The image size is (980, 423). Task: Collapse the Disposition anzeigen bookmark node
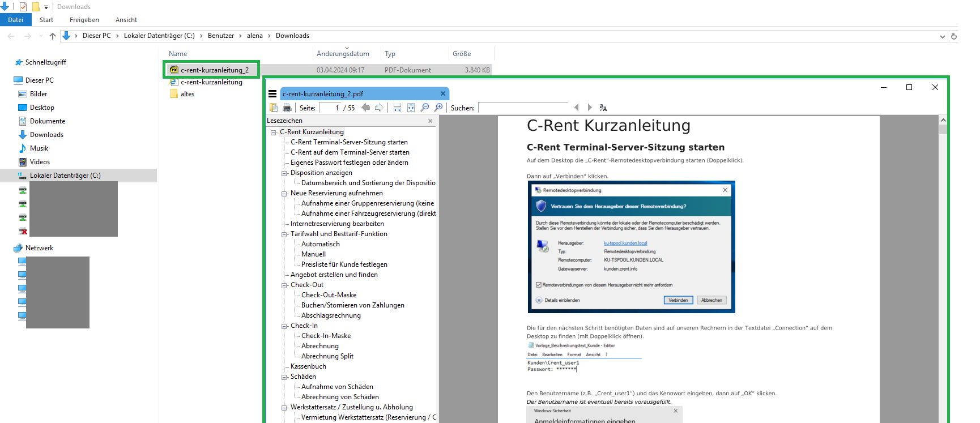pyautogui.click(x=284, y=173)
